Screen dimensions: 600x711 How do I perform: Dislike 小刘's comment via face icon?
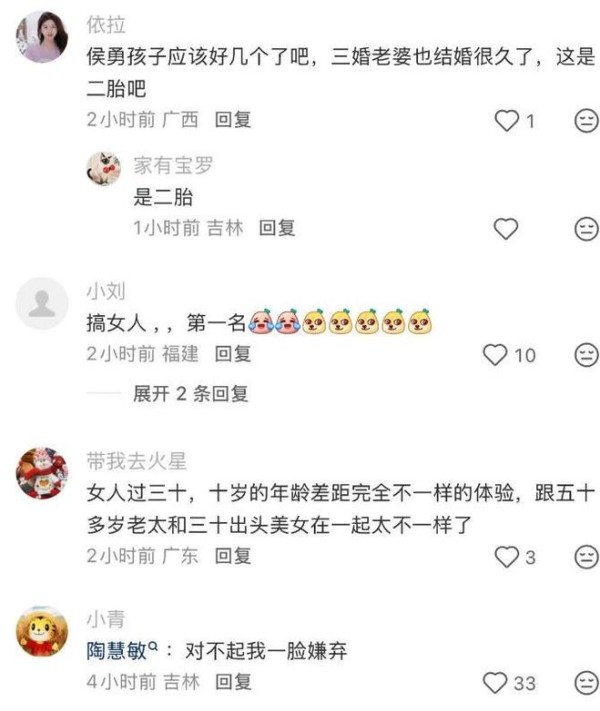(x=586, y=355)
